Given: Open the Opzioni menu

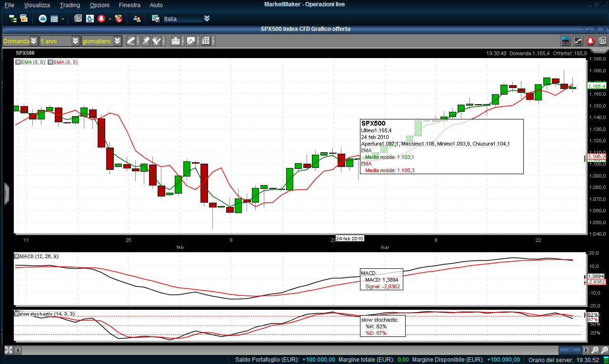Looking at the screenshot, I should point(100,5).
